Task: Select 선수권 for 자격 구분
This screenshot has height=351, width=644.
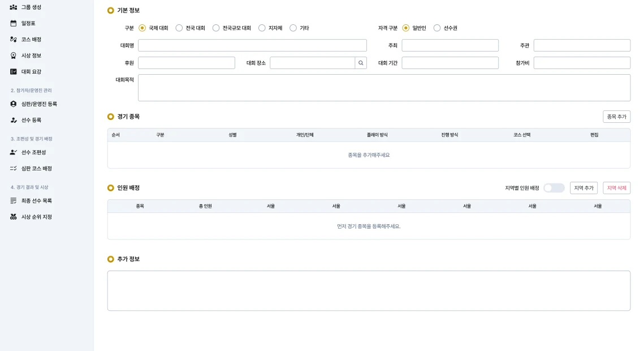Action: (437, 28)
